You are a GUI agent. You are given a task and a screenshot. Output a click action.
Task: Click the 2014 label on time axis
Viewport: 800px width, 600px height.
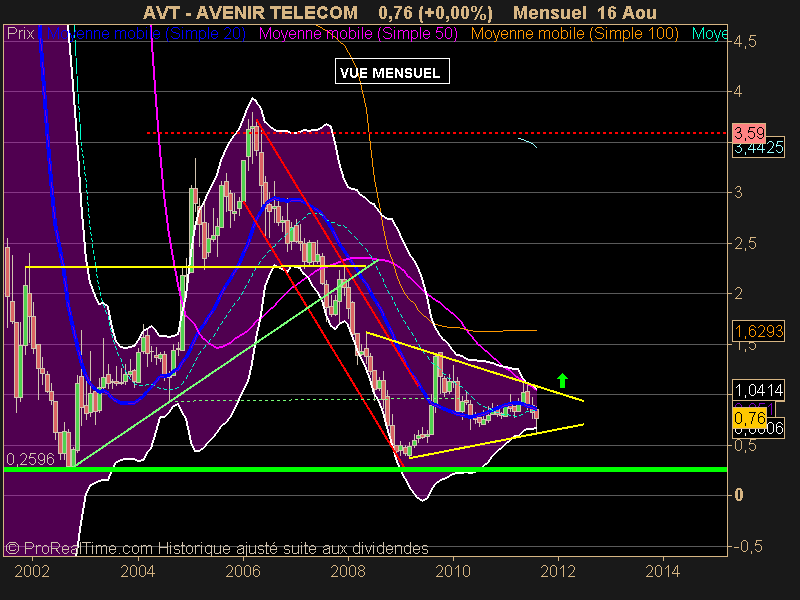click(663, 571)
